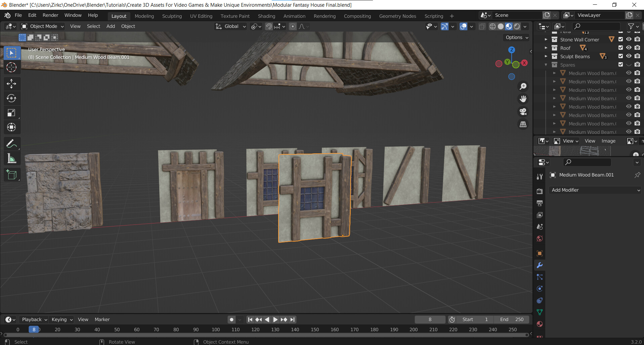This screenshot has height=345, width=644.
Task: Select the Measure tool
Action: (11, 158)
